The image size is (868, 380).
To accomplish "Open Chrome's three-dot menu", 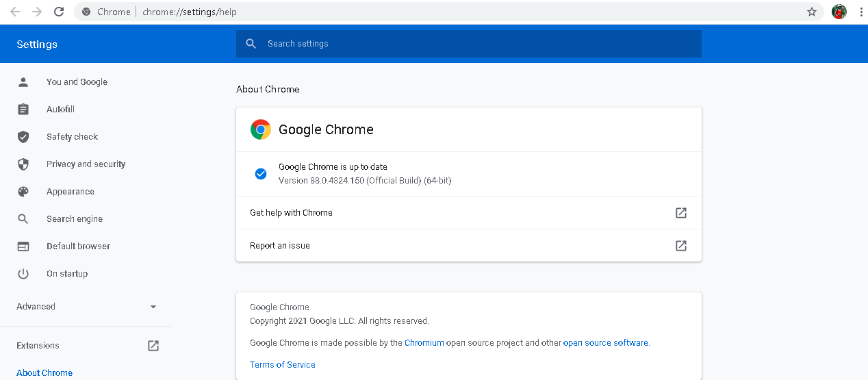I will point(861,12).
